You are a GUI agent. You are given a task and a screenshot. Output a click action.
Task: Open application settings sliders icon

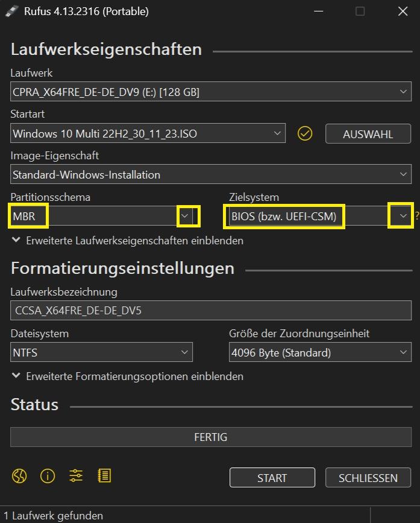tap(76, 475)
